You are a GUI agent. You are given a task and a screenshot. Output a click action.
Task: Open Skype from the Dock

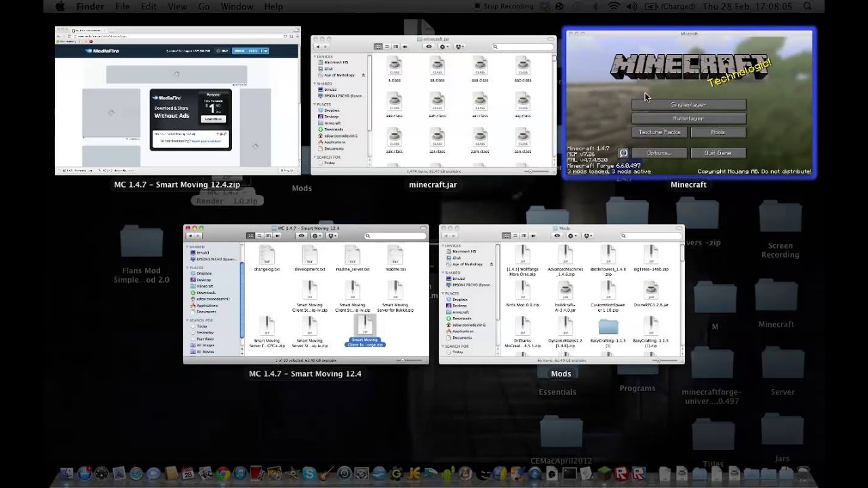point(309,474)
